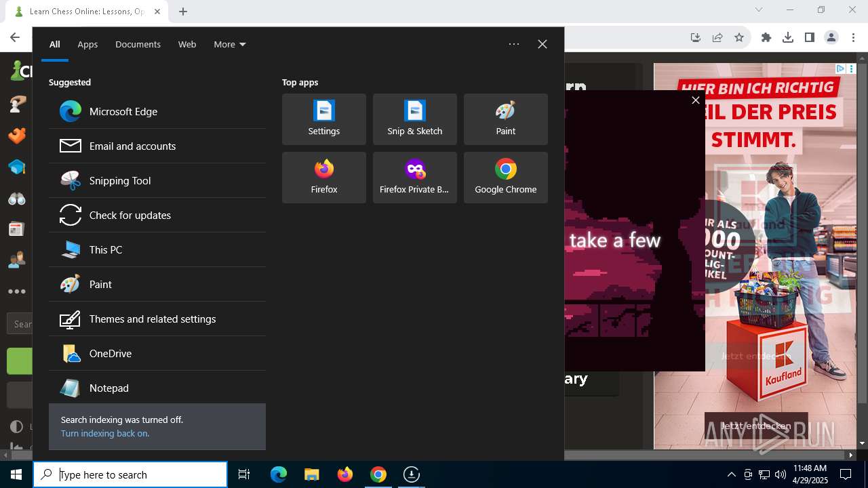Open Chrome tab search dropdown
The height and width of the screenshot is (488, 868).
point(759,10)
